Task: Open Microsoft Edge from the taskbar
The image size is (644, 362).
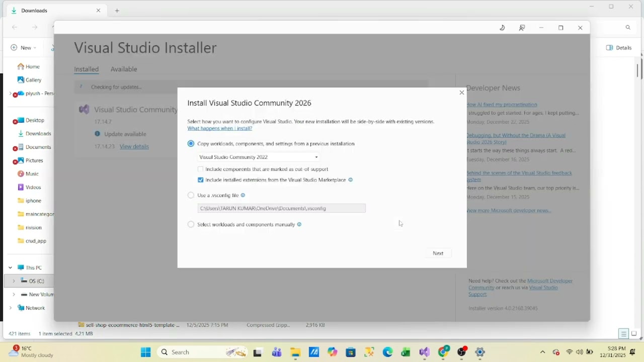Action: coord(387,352)
